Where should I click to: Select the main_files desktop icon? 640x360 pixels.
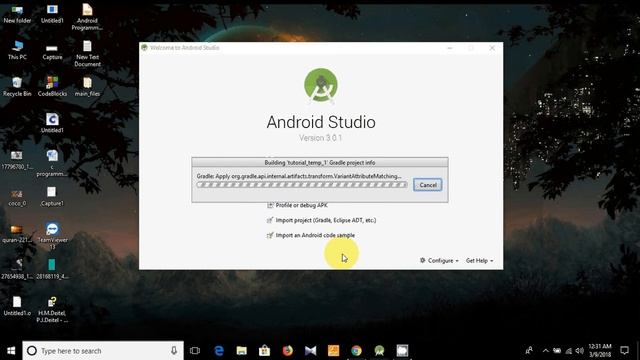[x=87, y=87]
